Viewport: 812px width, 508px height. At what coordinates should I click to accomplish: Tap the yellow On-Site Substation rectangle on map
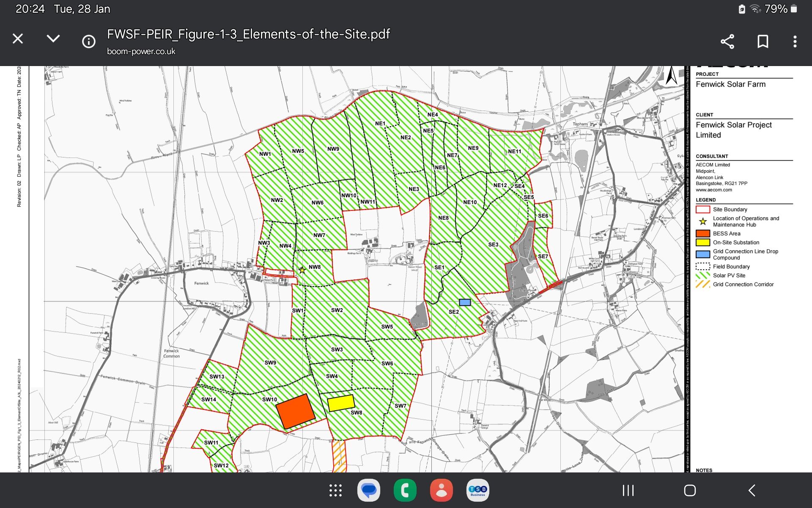(341, 403)
